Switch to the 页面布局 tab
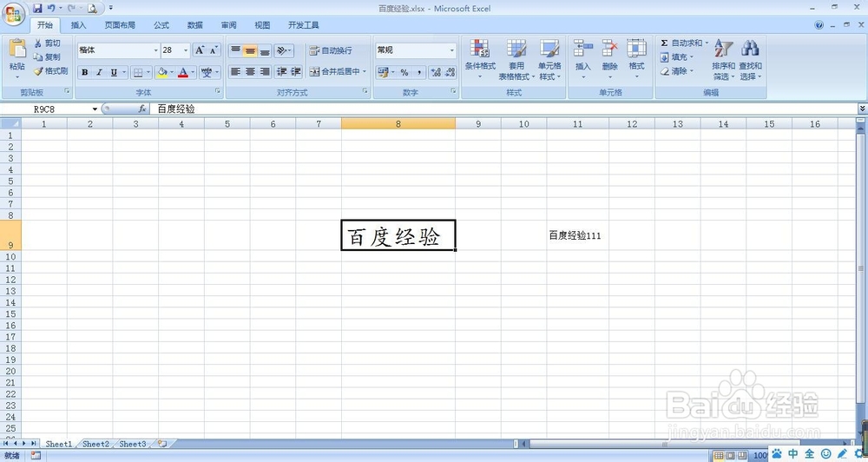 pyautogui.click(x=120, y=25)
